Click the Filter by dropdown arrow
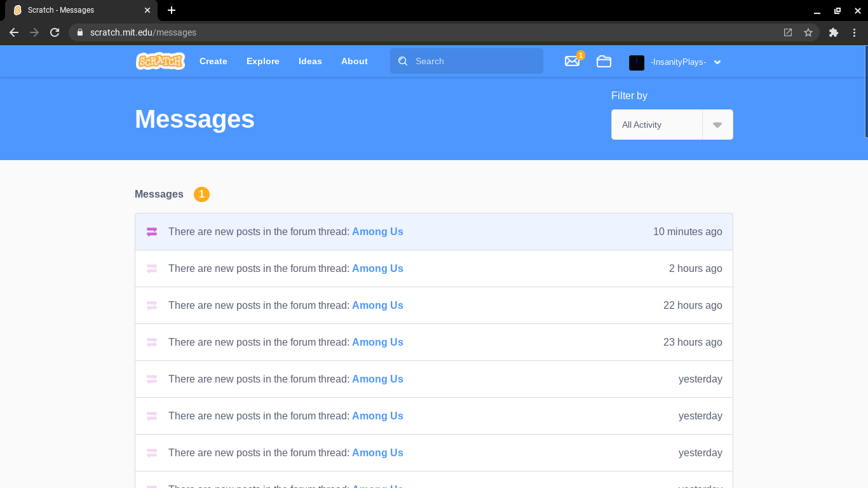This screenshot has width=868, height=488. (717, 125)
